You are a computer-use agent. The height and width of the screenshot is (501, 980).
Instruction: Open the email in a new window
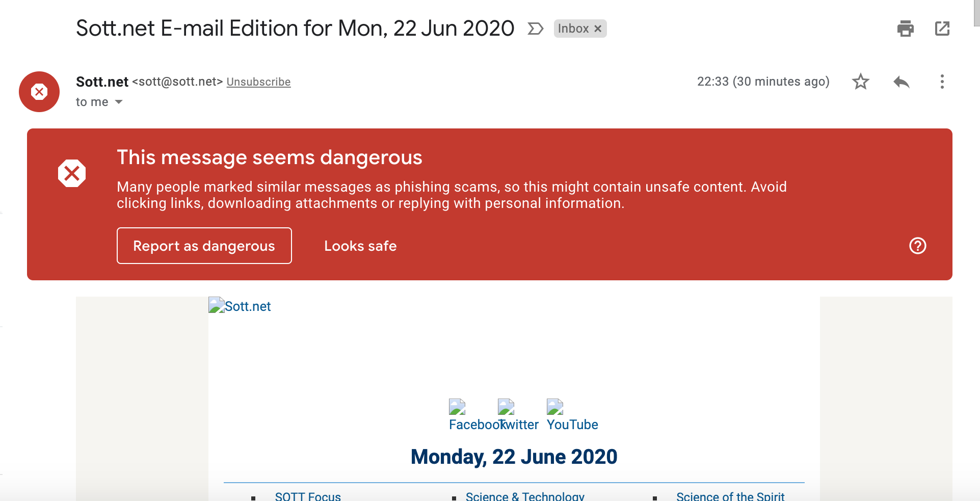tap(942, 29)
